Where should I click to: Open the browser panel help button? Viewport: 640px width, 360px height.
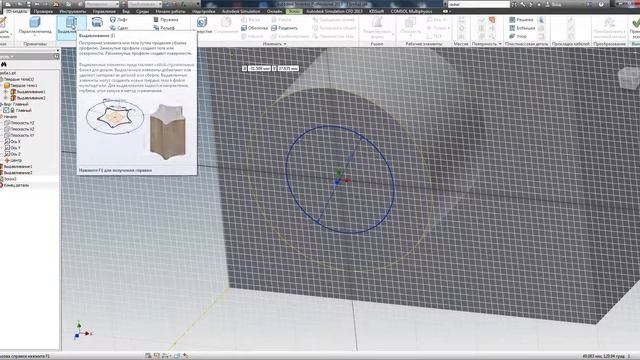coord(56,56)
